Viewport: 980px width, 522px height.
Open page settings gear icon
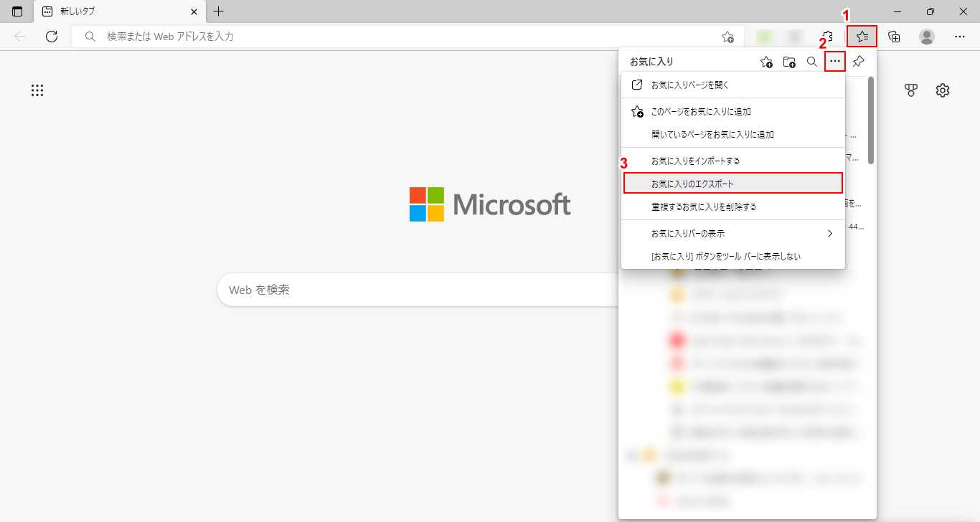(x=943, y=90)
